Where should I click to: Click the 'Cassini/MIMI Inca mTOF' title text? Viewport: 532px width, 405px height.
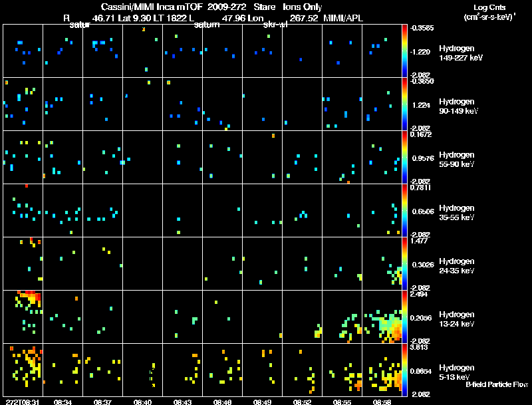152,7
